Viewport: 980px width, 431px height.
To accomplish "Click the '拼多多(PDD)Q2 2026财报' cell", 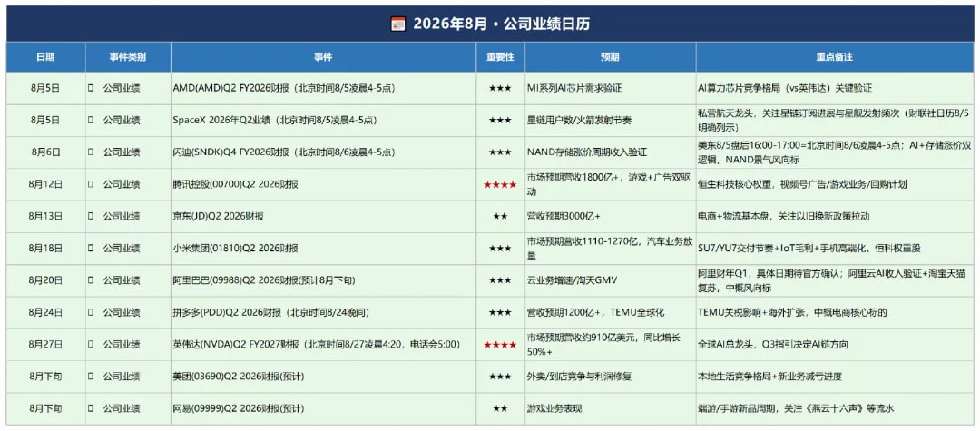I will pyautogui.click(x=323, y=312).
